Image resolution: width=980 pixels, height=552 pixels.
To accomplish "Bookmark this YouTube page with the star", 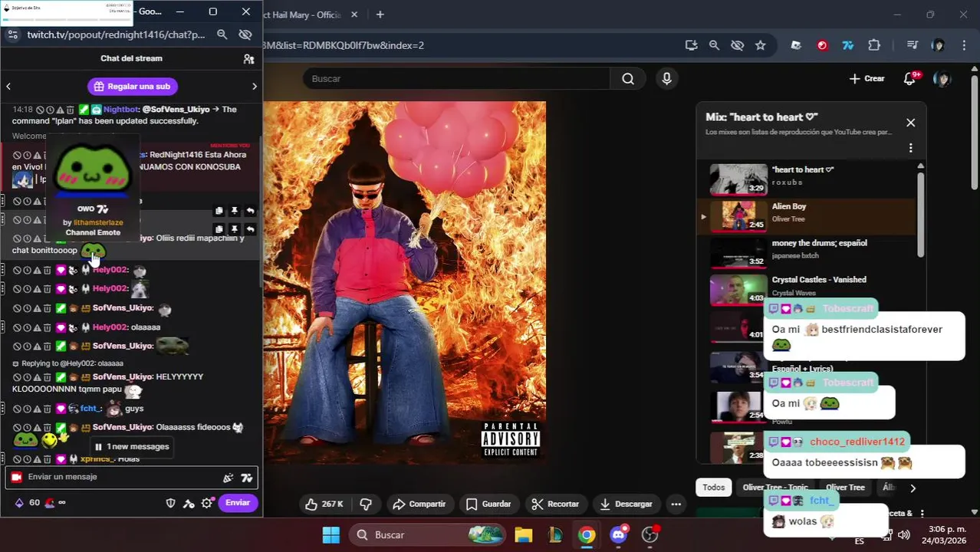I will 760,45.
